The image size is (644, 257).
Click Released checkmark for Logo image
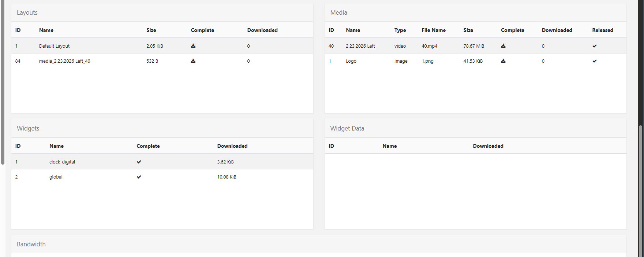pyautogui.click(x=594, y=61)
